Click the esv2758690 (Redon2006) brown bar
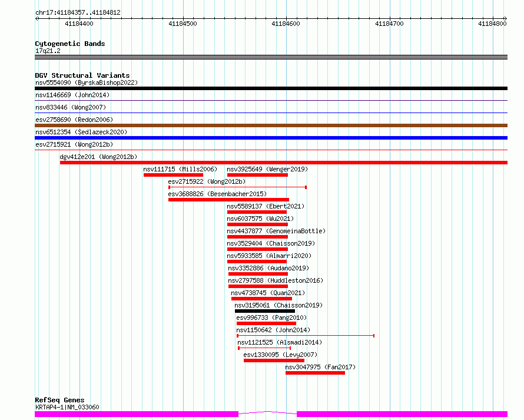This screenshot has height=420, width=524. click(271, 125)
